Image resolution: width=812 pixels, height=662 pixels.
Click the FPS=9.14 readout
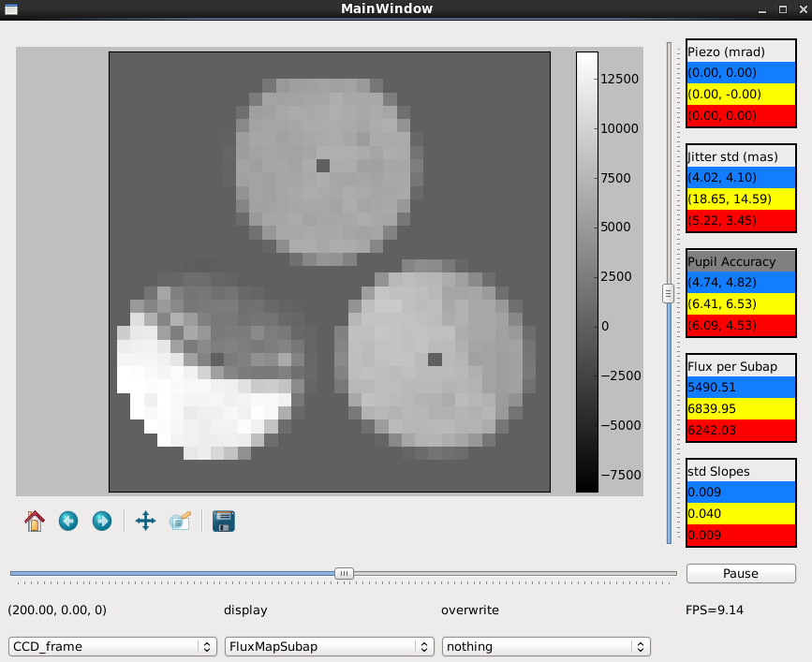[714, 611]
